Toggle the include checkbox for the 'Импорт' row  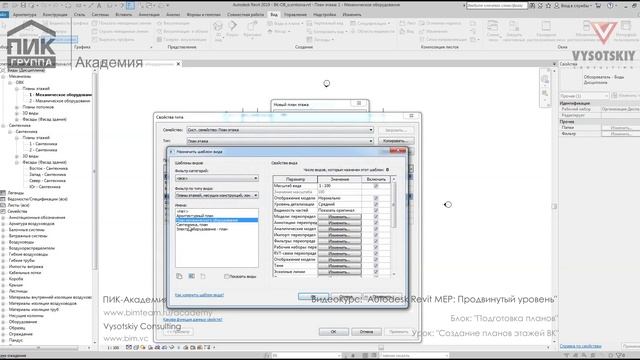click(376, 235)
